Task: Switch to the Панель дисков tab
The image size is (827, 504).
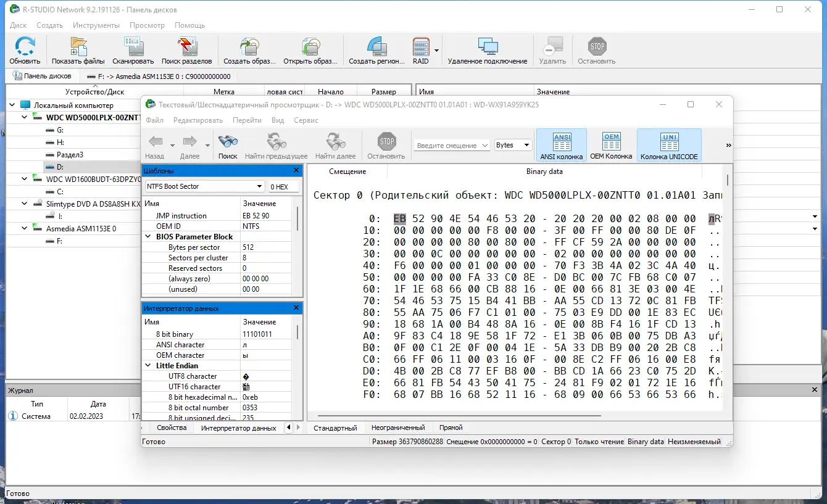Action: (x=42, y=76)
